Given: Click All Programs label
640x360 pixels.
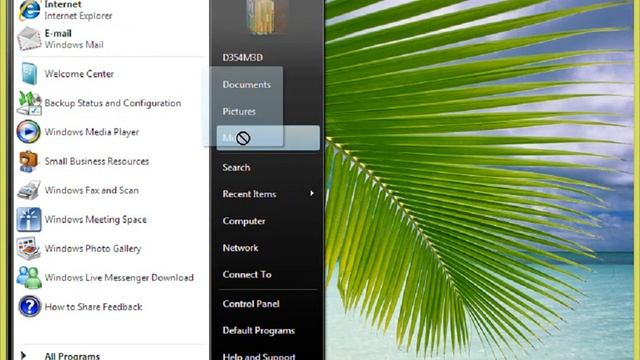Looking at the screenshot, I should pyautogui.click(x=72, y=356).
